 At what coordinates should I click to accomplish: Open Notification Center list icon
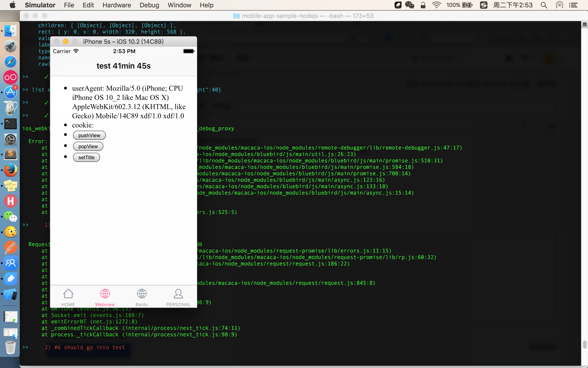pos(573,5)
